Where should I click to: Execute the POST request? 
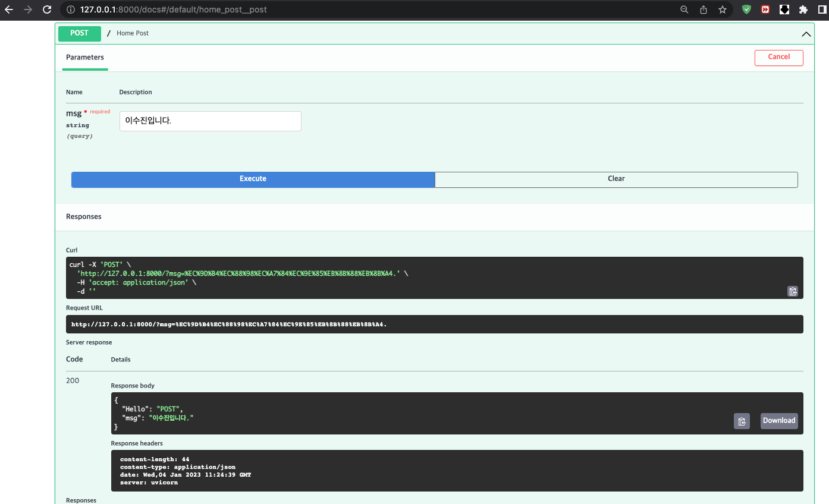(253, 179)
